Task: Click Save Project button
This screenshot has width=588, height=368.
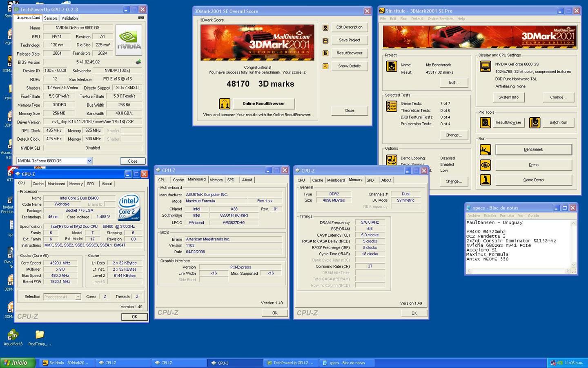Action: (x=350, y=40)
